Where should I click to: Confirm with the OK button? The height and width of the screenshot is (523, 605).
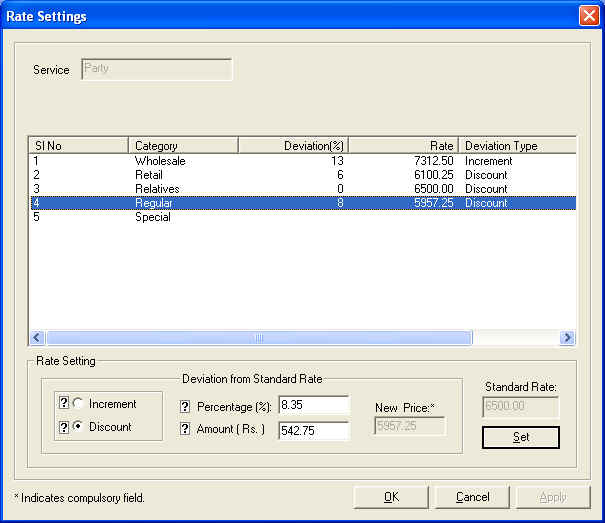(391, 497)
